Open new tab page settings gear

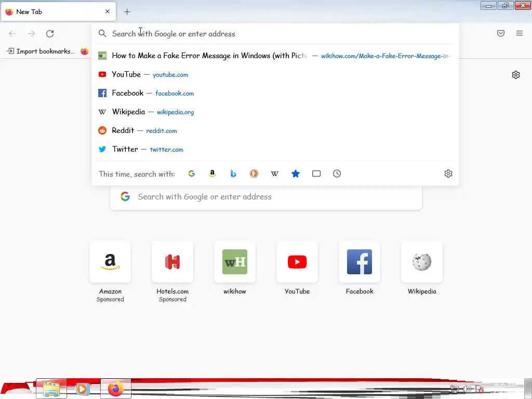(x=516, y=75)
